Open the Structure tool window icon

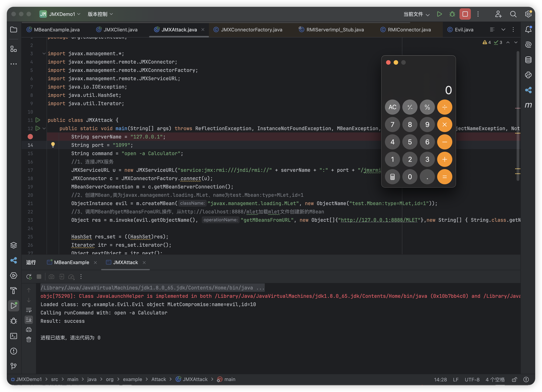pos(14,49)
